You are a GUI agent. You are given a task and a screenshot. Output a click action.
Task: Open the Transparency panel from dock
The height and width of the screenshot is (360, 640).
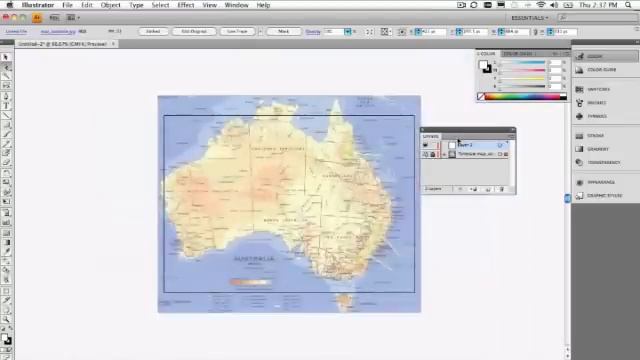click(605, 162)
